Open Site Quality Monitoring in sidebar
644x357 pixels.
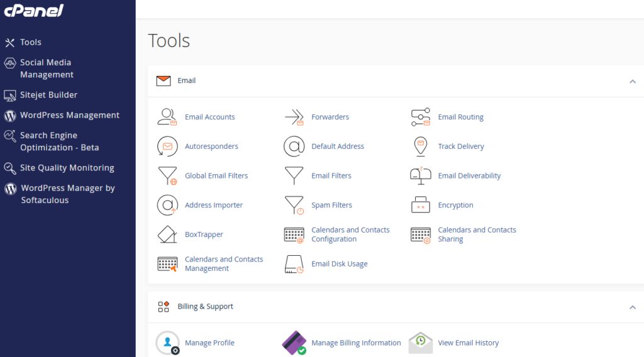click(67, 168)
